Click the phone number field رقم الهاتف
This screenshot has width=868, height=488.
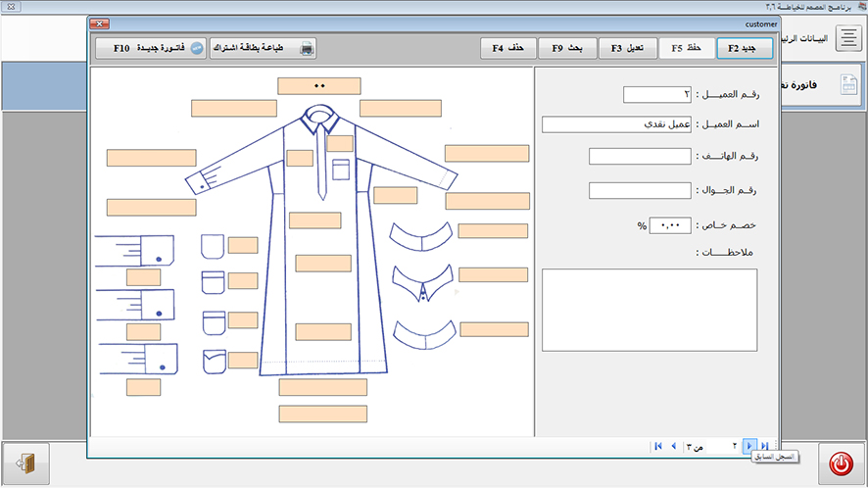[x=640, y=157]
